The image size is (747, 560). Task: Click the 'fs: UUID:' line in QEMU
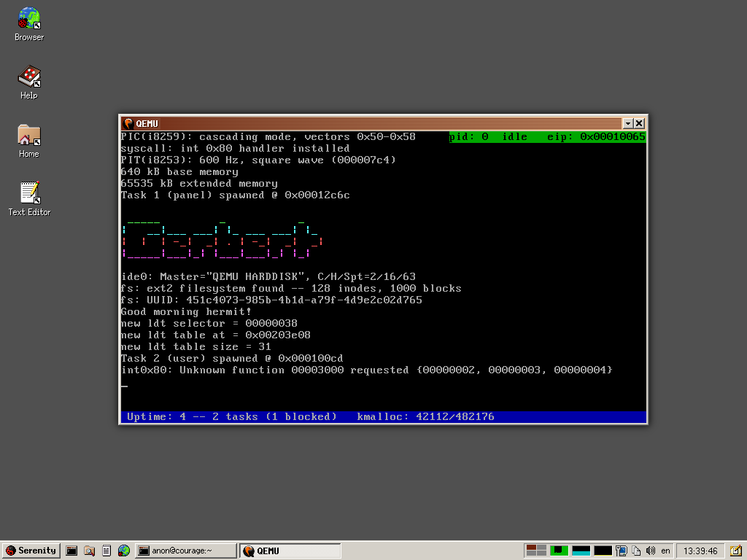[x=271, y=300]
